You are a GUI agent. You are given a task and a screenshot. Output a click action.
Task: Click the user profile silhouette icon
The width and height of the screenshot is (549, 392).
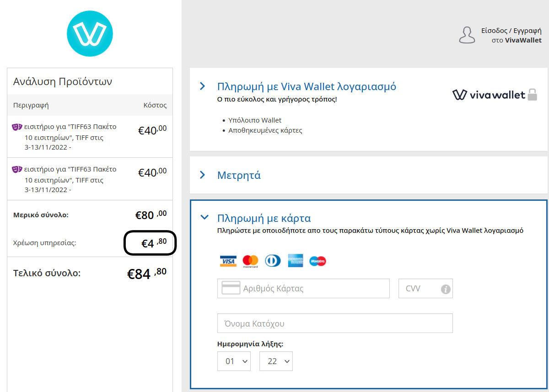[x=467, y=35]
